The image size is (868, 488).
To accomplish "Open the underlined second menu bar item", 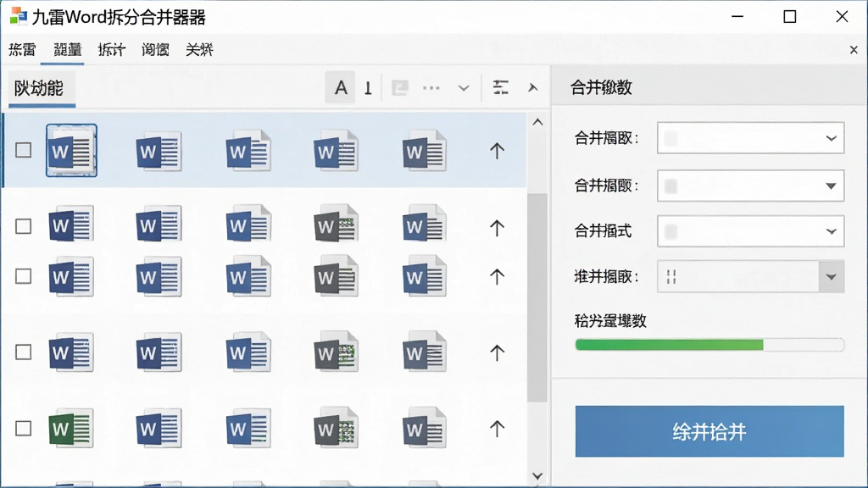I will point(68,50).
